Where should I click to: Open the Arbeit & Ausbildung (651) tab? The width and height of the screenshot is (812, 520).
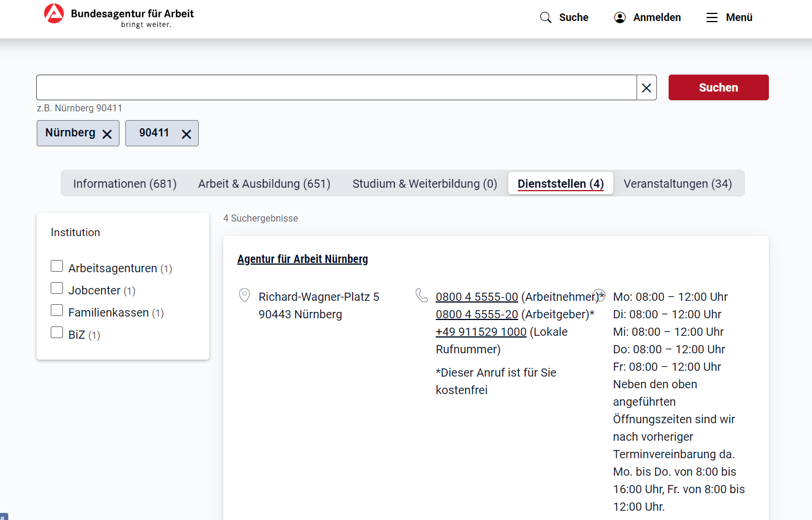(264, 184)
